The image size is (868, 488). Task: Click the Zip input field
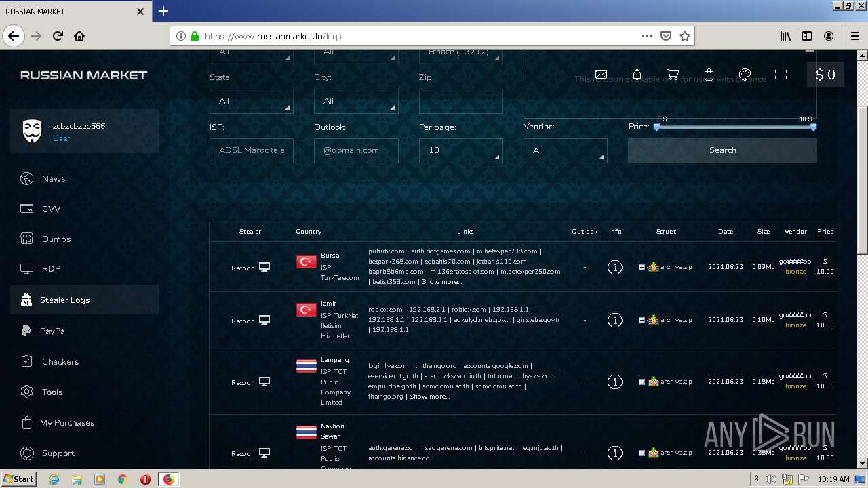(461, 101)
